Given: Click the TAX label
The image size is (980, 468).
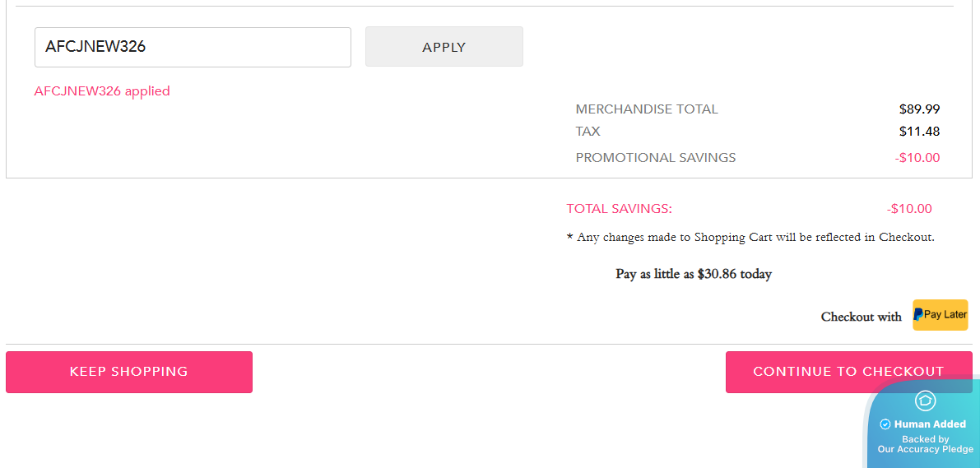Looking at the screenshot, I should pos(588,132).
